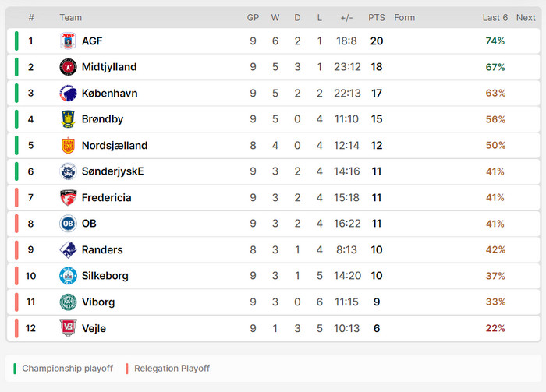Viewport: 546px width, 392px height.
Task: Sort table by PTS column header
Action: click(377, 18)
